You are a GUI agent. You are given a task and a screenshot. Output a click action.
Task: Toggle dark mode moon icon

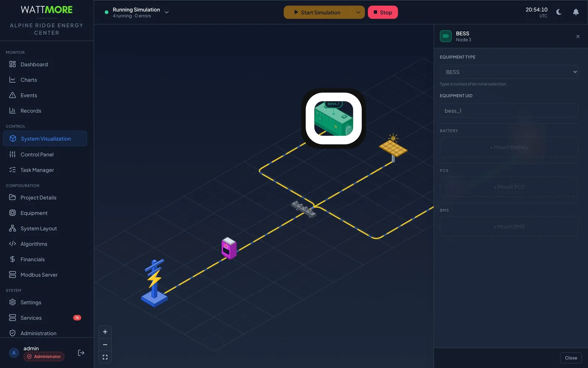pos(559,12)
